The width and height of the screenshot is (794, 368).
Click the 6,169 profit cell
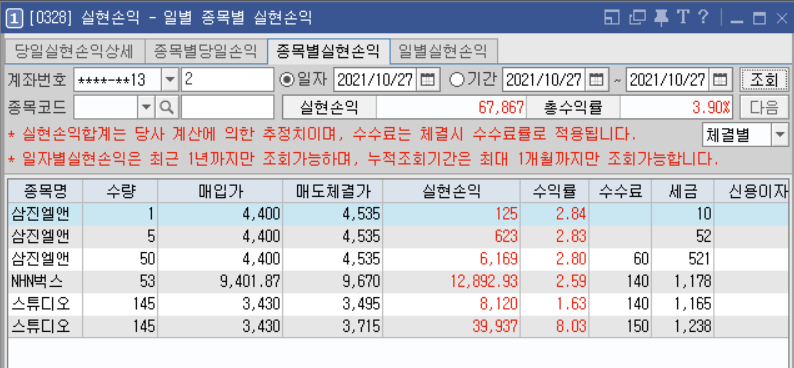tap(452, 259)
